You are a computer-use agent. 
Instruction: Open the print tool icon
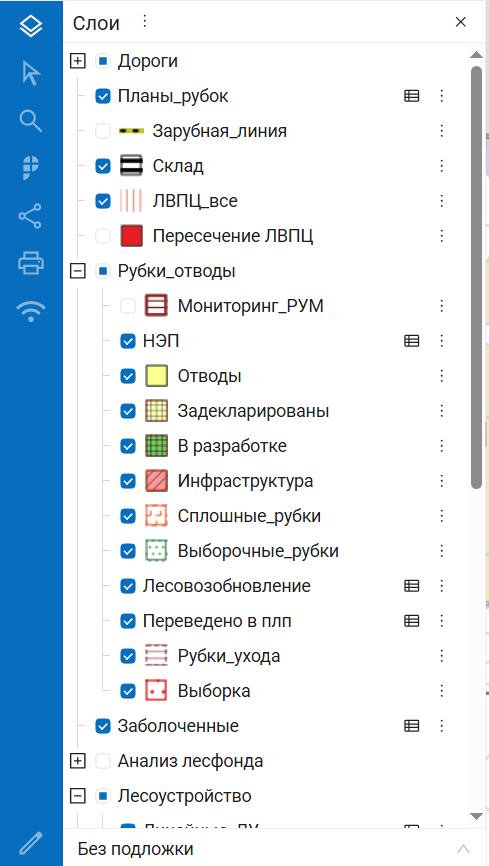31,263
